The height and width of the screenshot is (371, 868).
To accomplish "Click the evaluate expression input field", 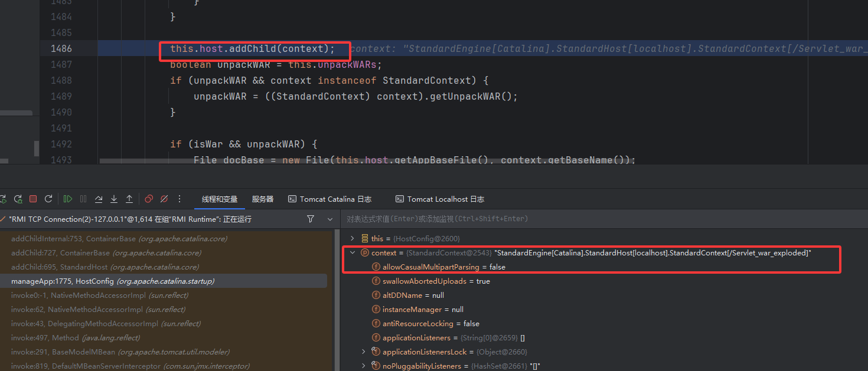I will 590,219.
